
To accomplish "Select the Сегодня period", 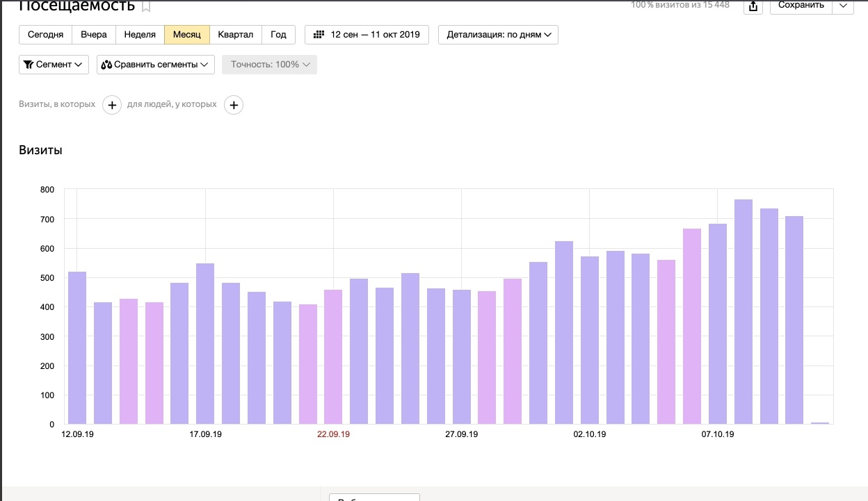I will point(45,35).
